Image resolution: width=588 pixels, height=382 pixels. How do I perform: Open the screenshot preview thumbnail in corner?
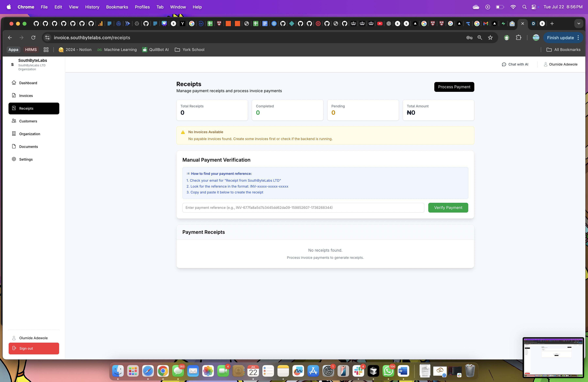553,357
